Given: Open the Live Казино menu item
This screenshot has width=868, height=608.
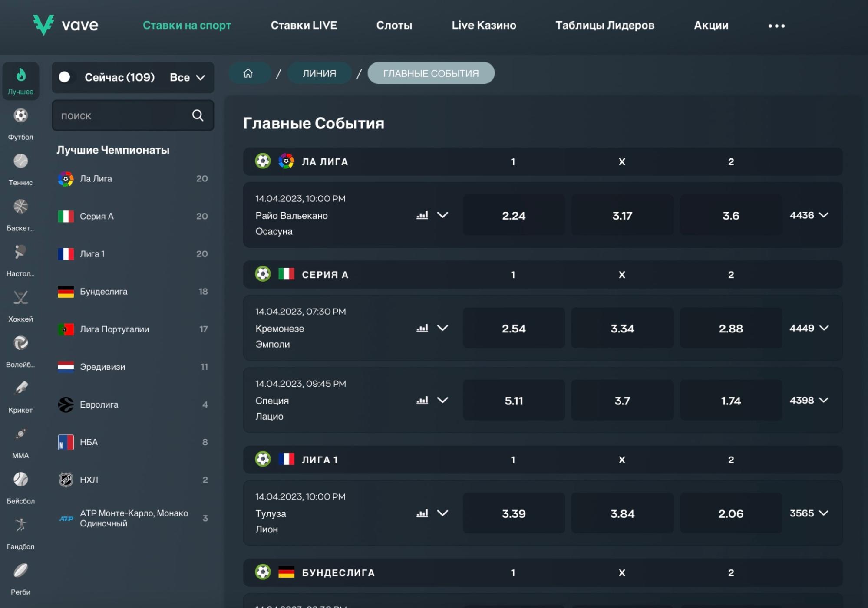Looking at the screenshot, I should pyautogui.click(x=484, y=25).
